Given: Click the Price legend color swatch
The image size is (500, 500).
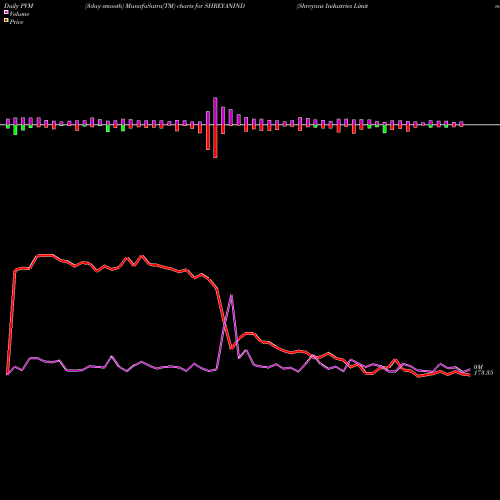Looking at the screenshot, I should tap(6, 21).
